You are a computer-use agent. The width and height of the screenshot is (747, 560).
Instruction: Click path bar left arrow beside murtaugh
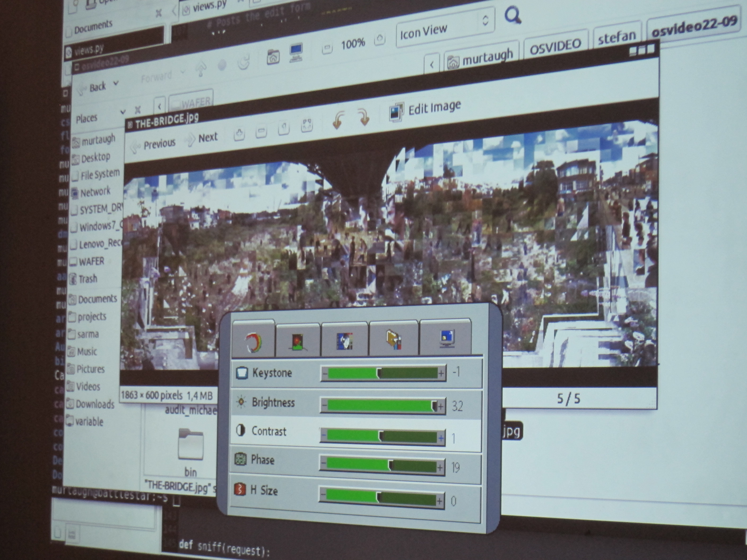coord(432,64)
